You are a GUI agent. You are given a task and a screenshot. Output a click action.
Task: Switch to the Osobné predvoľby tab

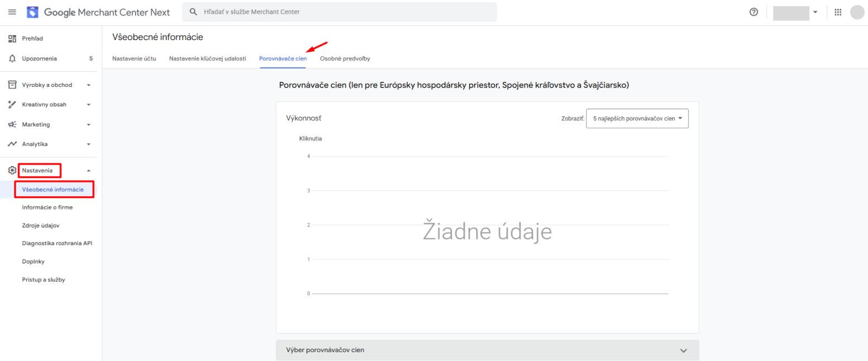(345, 58)
